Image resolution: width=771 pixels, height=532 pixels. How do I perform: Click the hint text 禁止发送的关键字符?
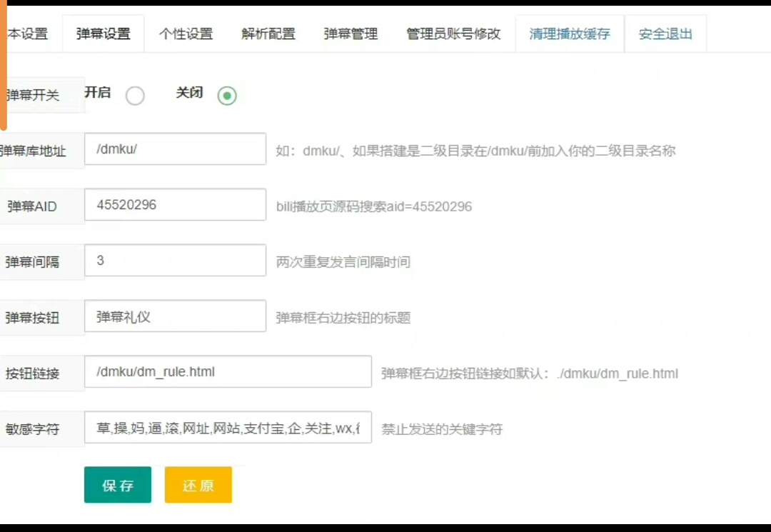pyautogui.click(x=442, y=429)
